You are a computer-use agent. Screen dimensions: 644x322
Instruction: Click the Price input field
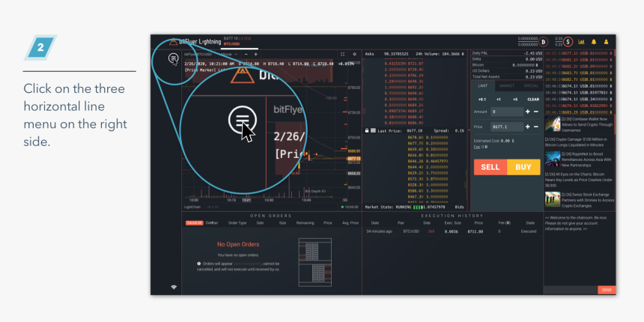(505, 127)
